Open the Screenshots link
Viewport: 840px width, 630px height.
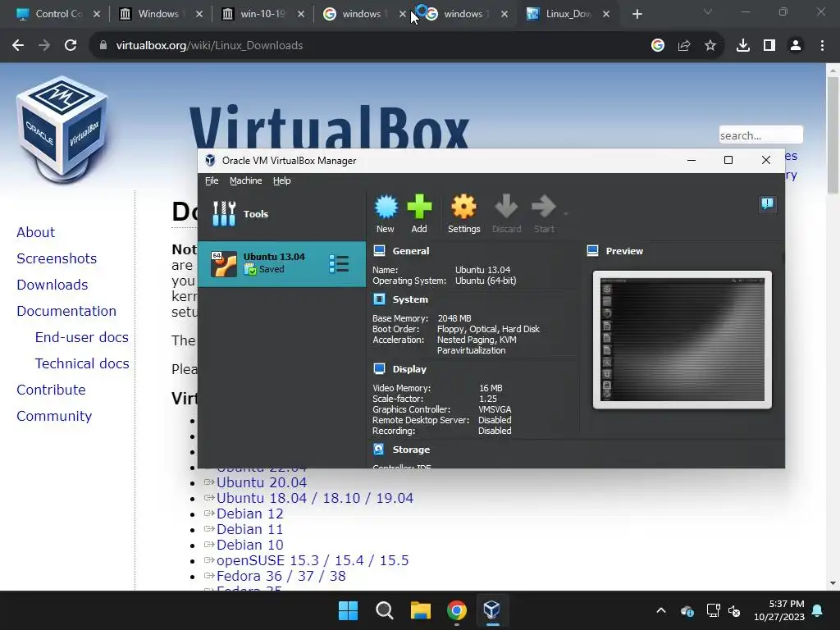coord(57,258)
